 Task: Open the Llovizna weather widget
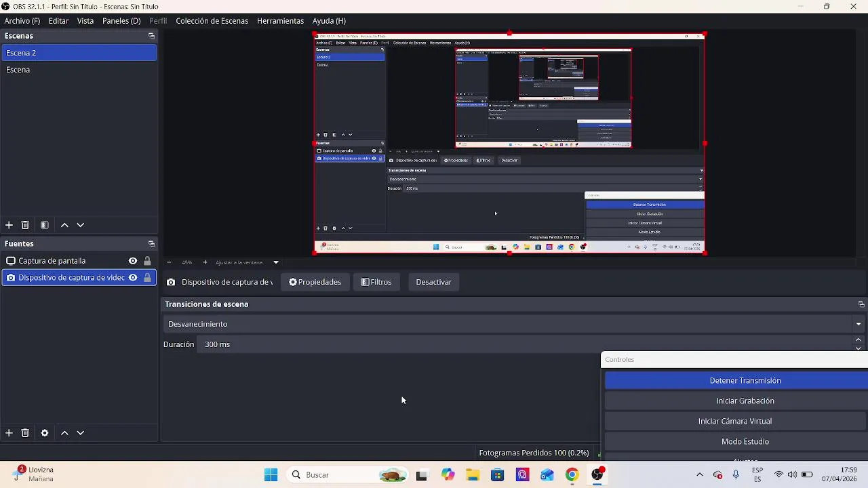click(34, 474)
